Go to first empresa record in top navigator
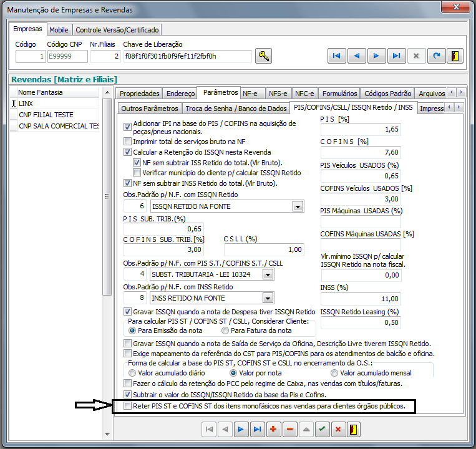The image size is (476, 449). tap(336, 56)
